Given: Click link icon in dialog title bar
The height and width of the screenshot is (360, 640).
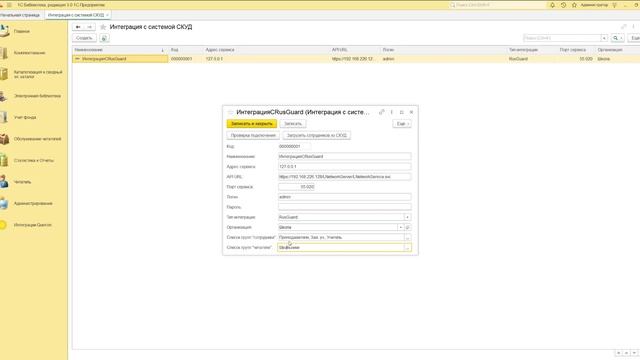Looking at the screenshot, I should [382, 112].
